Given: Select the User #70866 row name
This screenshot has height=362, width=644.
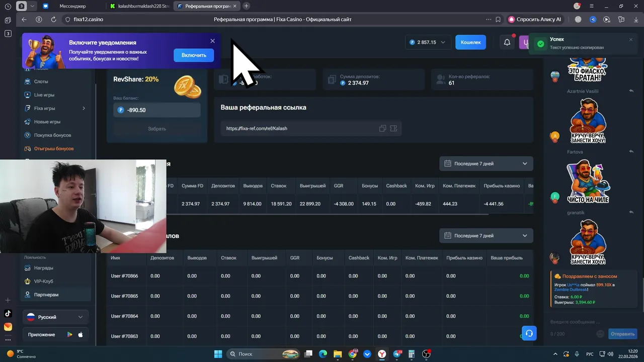Looking at the screenshot, I should click(x=124, y=276).
